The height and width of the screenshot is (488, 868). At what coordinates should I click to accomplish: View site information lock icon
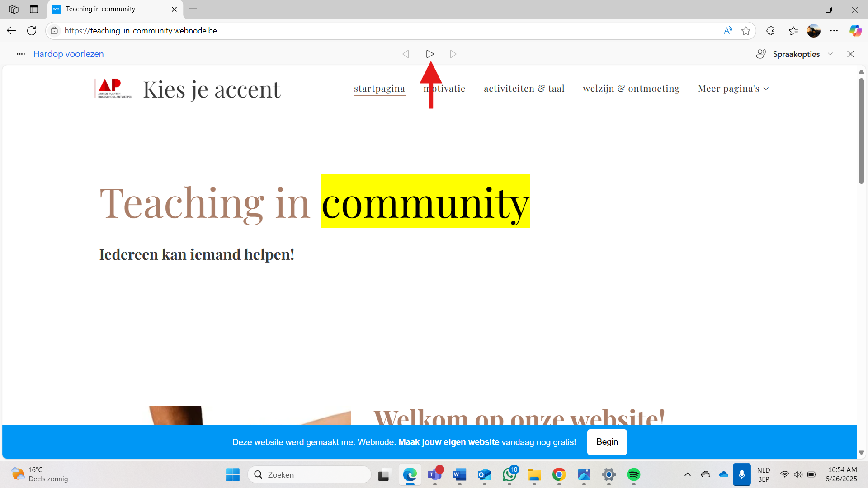pyautogui.click(x=54, y=31)
